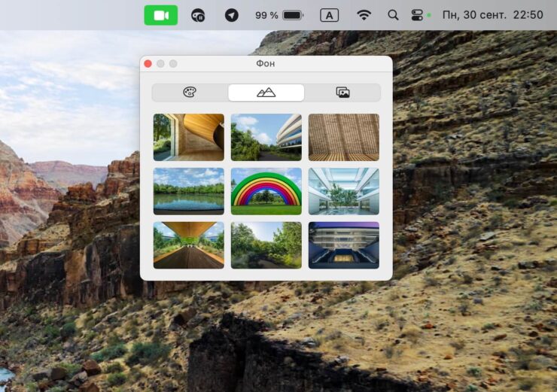Select the curved wooden interior background thumbnail
Viewport: 557px width, 392px height.
pyautogui.click(x=189, y=137)
